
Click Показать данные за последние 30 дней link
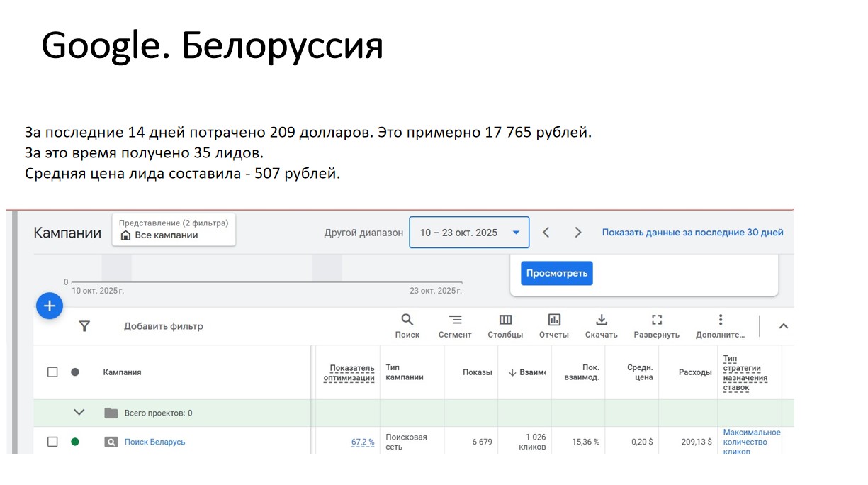click(692, 233)
